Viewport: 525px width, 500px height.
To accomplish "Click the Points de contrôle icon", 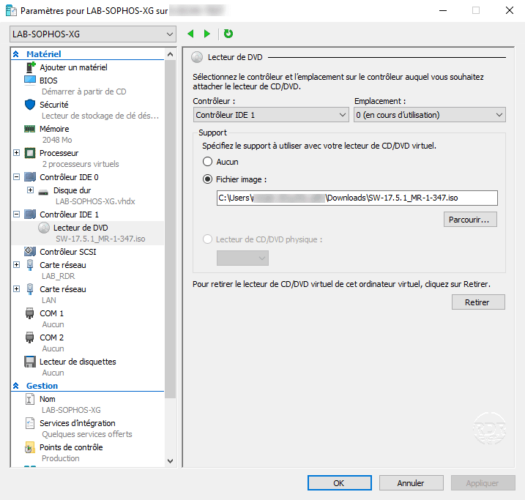I will (30, 447).
